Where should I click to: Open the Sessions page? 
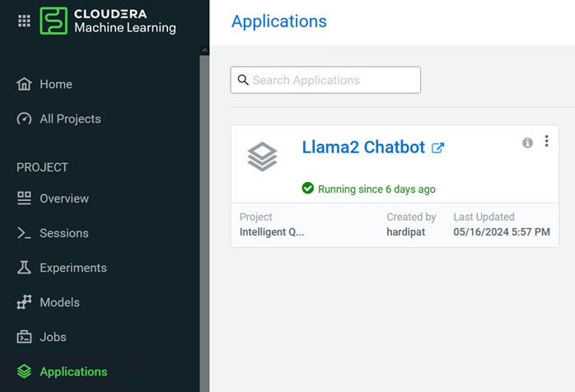point(64,233)
